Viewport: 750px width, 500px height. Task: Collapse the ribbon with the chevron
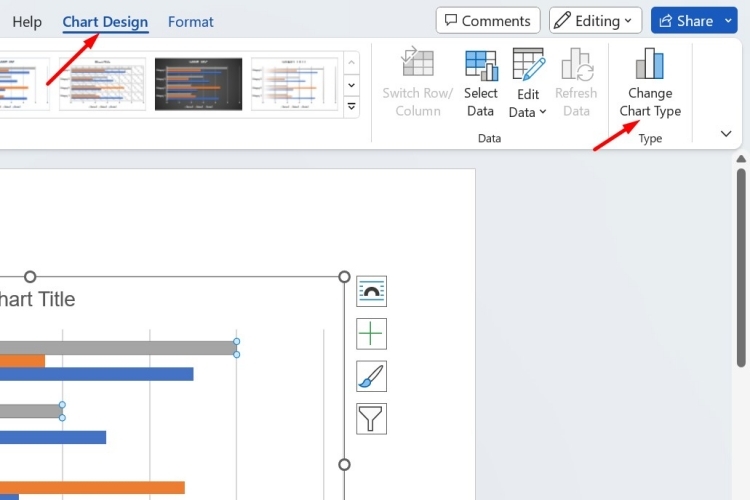tap(726, 133)
